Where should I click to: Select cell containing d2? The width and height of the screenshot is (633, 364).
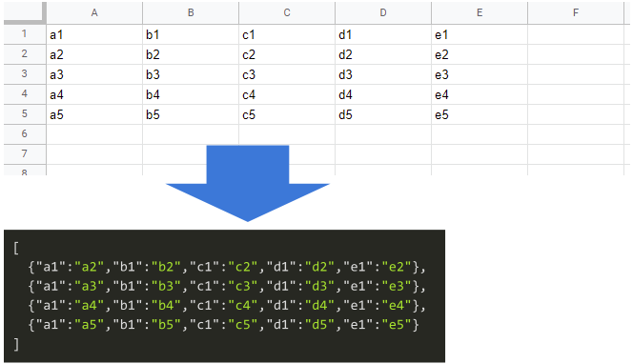(383, 54)
